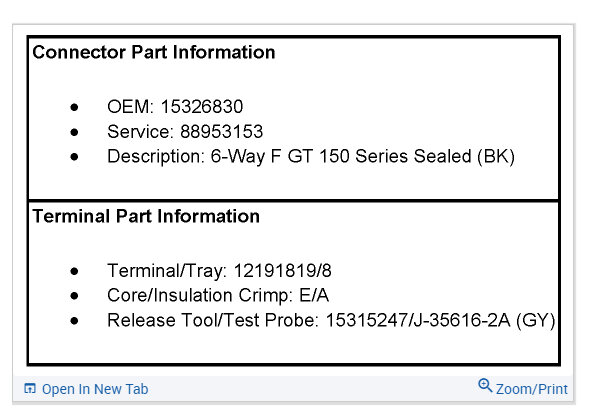
Task: Click the '(GY)' color code text
Action: (536, 321)
